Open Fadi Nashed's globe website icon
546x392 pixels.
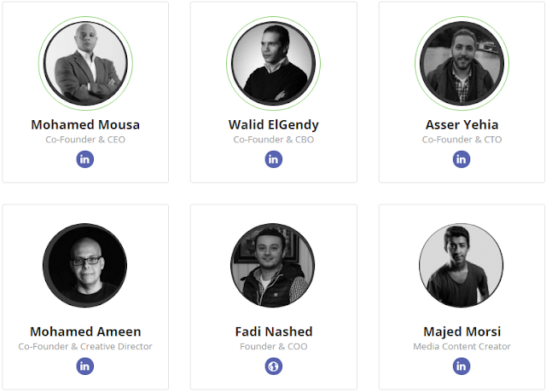[x=274, y=366]
